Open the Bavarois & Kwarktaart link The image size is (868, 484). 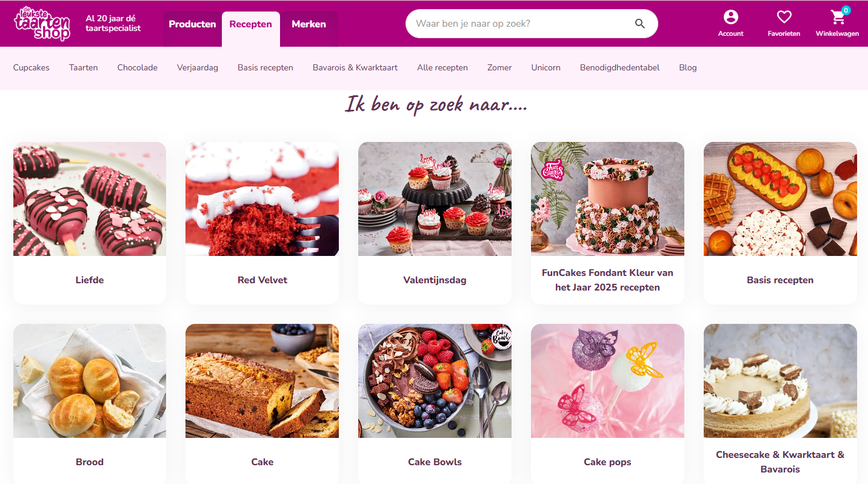point(355,67)
